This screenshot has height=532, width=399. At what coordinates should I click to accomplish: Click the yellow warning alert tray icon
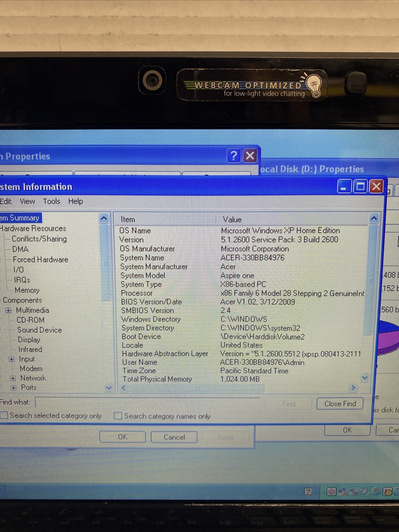(388, 492)
